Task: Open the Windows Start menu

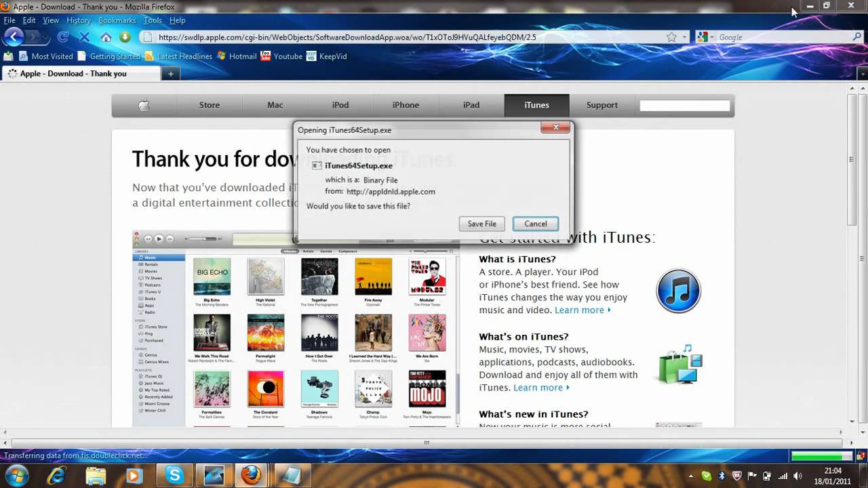Action: coord(16,475)
